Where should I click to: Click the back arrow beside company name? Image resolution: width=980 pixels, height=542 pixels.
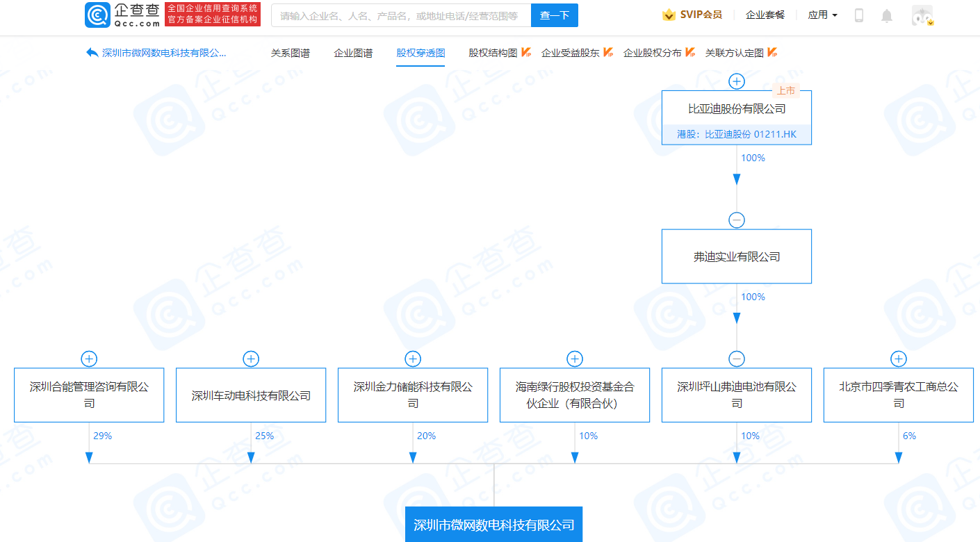92,53
